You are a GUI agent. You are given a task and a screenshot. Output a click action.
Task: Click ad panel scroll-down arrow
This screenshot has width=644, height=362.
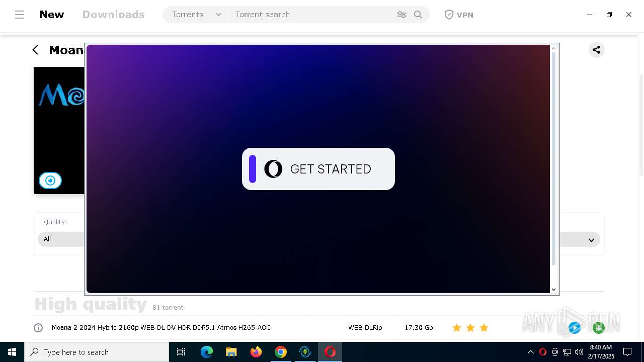click(553, 289)
